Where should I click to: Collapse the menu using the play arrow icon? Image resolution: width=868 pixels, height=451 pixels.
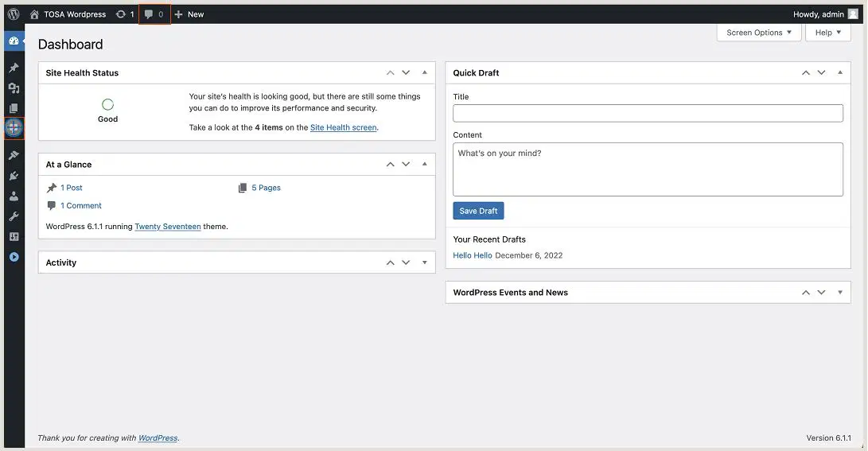[14, 257]
